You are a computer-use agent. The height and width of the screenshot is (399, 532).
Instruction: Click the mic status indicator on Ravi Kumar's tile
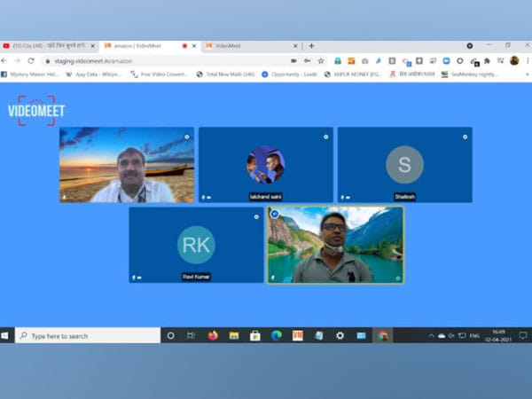pyautogui.click(x=134, y=278)
